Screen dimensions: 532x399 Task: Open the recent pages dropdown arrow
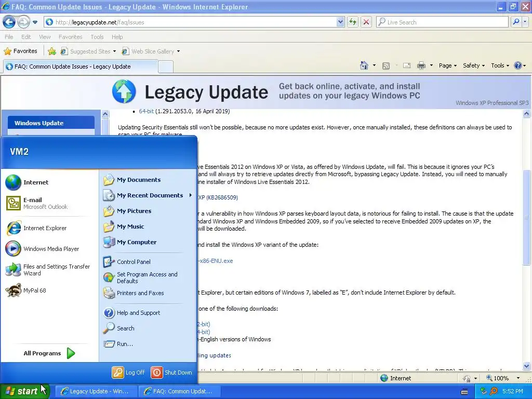[35, 22]
